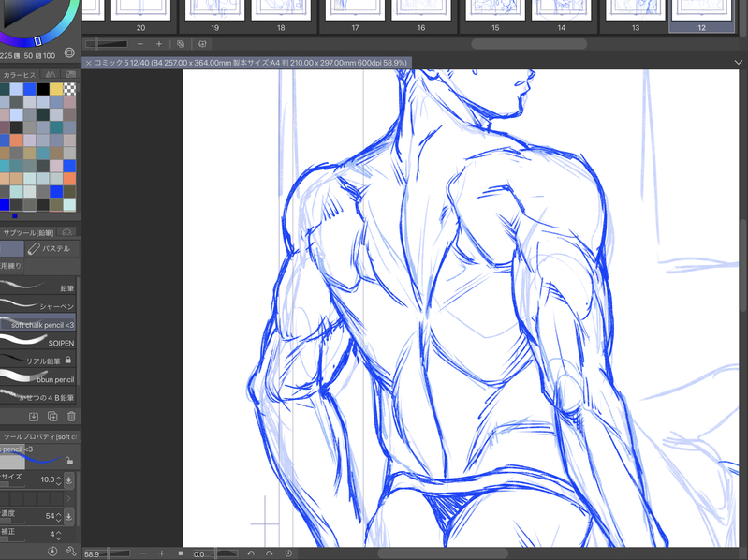Screen dimensions: 748x560
Task: Click the color wheel color space switch icon
Action: pyautogui.click(x=69, y=52)
